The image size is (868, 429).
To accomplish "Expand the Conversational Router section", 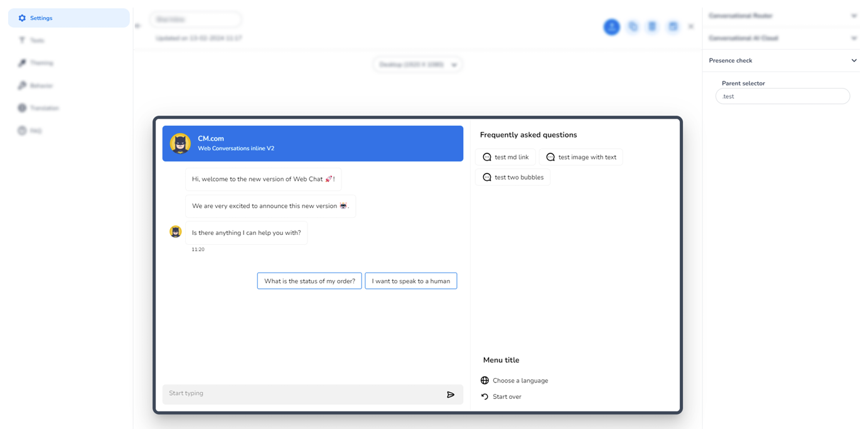I will [x=854, y=16].
